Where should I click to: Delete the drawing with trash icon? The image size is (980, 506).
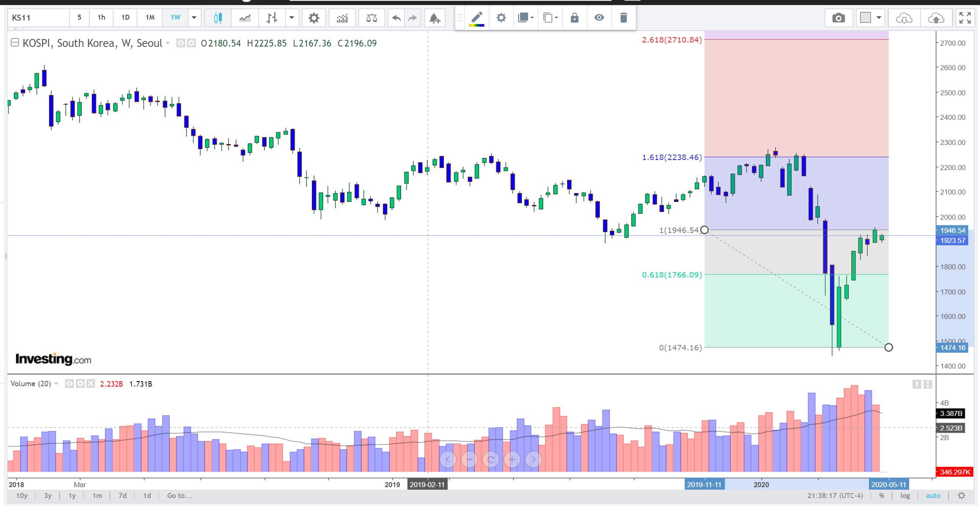tap(623, 18)
